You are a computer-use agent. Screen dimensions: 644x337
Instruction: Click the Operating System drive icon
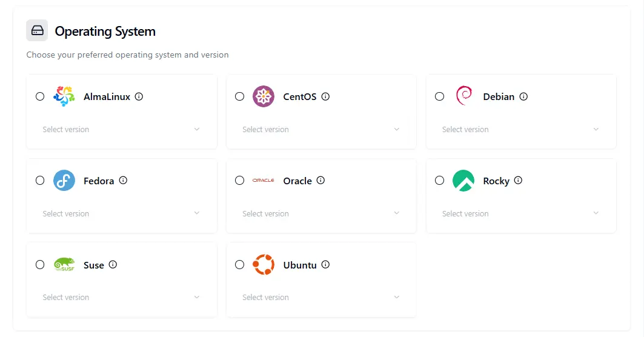coord(37,30)
